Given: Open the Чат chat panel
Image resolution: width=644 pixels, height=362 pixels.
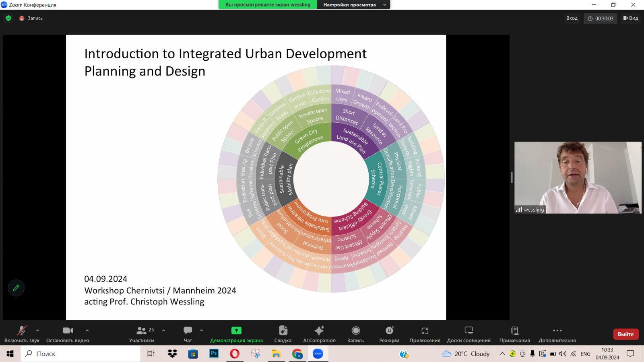Looking at the screenshot, I should (x=188, y=334).
